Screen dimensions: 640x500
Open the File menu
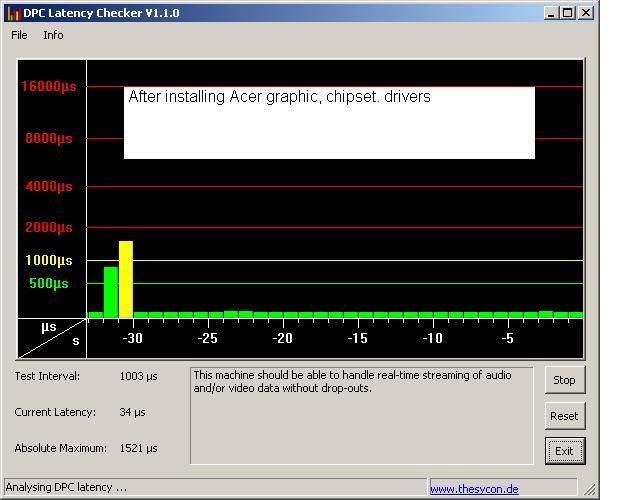19,35
